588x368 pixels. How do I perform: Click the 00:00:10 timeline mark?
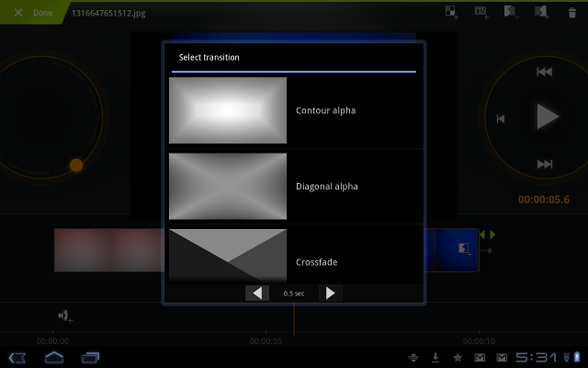point(479,341)
